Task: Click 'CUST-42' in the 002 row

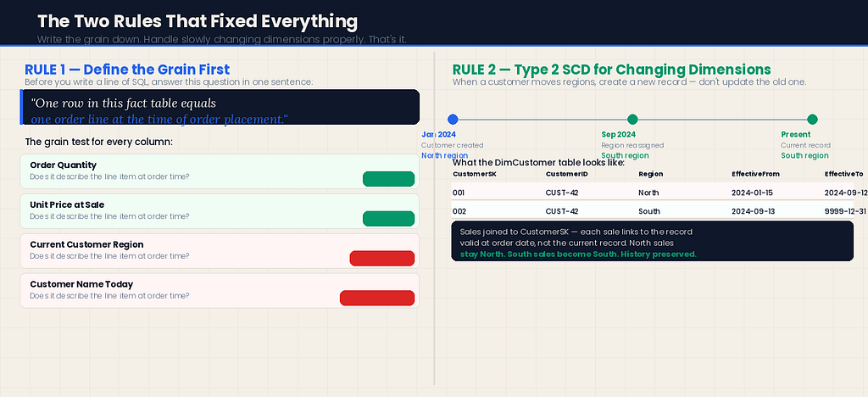Action: pos(562,211)
